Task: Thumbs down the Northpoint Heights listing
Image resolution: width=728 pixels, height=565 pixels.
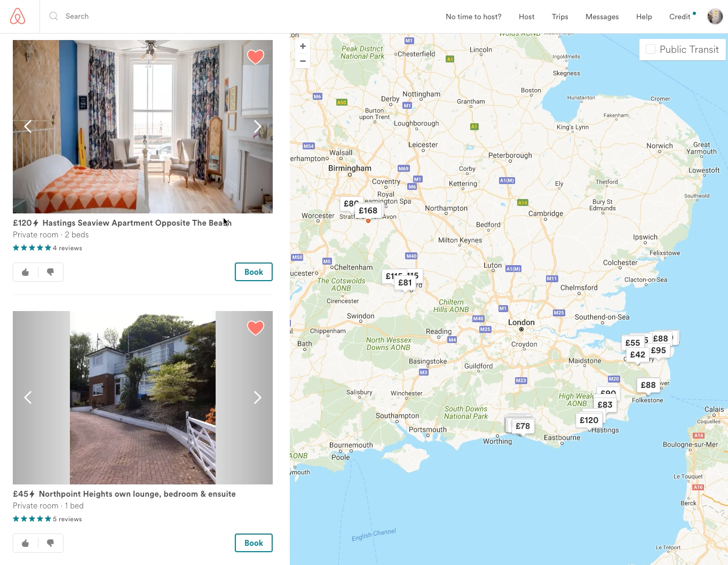Action: [51, 543]
